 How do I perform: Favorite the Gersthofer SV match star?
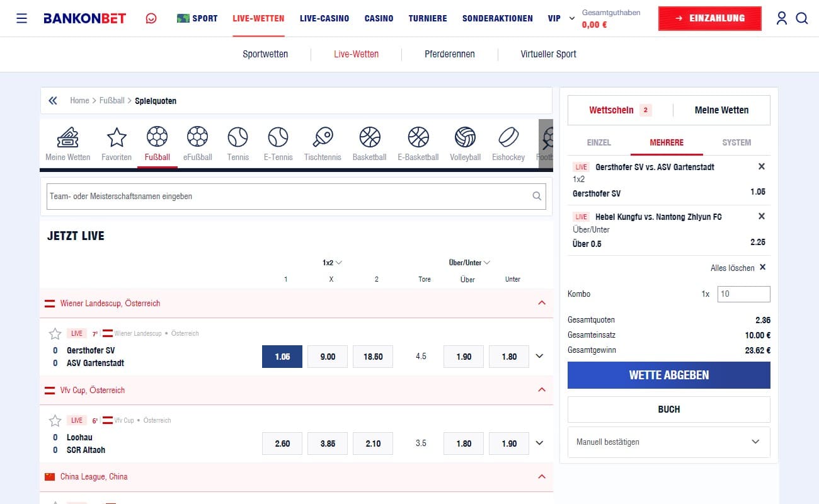[x=55, y=333]
